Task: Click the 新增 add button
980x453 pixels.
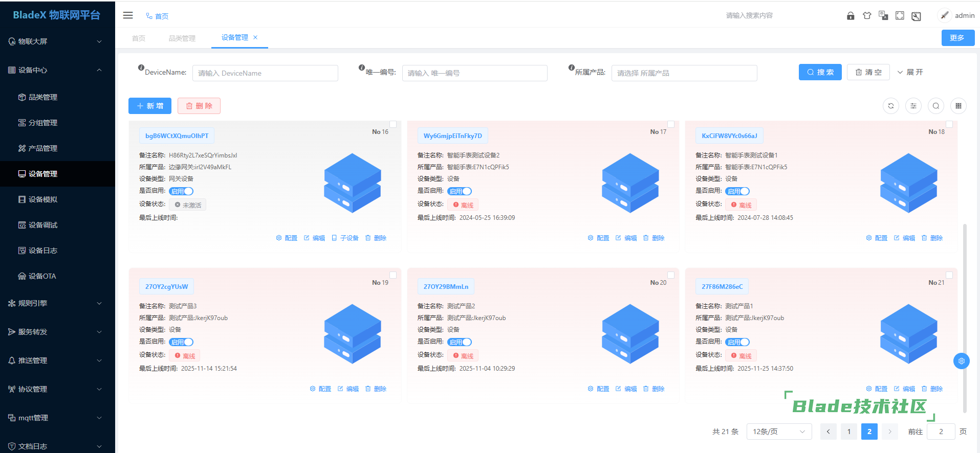Action: (150, 106)
